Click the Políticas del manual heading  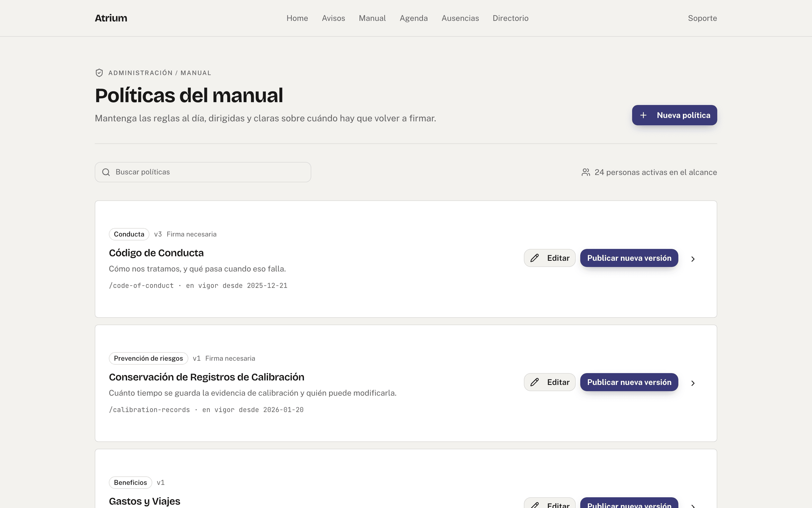click(189, 95)
